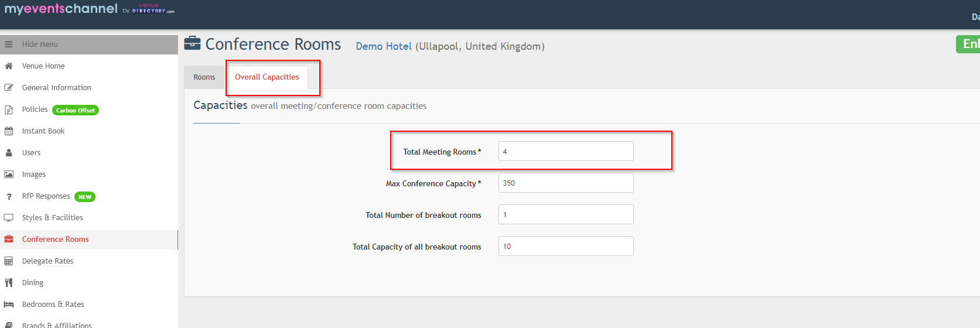Click the Venue Home house icon

(x=9, y=66)
